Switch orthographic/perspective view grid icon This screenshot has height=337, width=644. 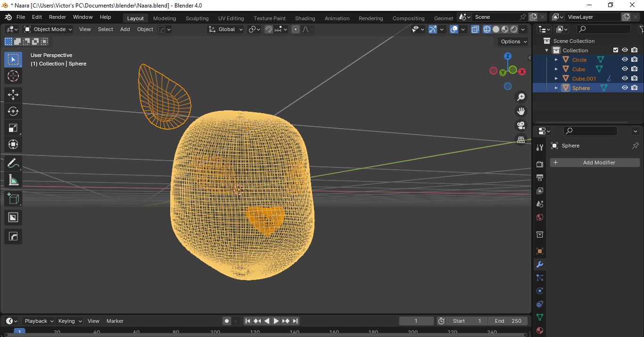pos(521,140)
